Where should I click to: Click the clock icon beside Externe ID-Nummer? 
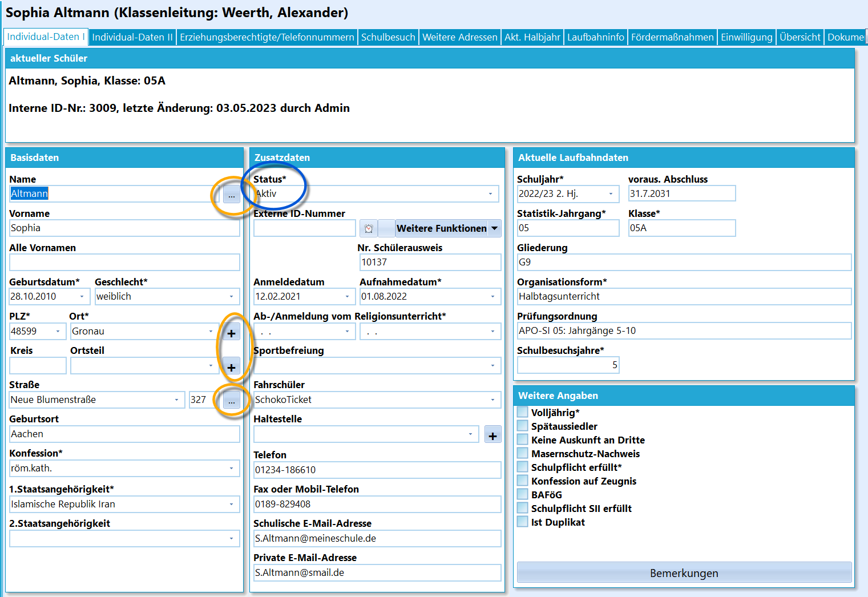coord(369,228)
